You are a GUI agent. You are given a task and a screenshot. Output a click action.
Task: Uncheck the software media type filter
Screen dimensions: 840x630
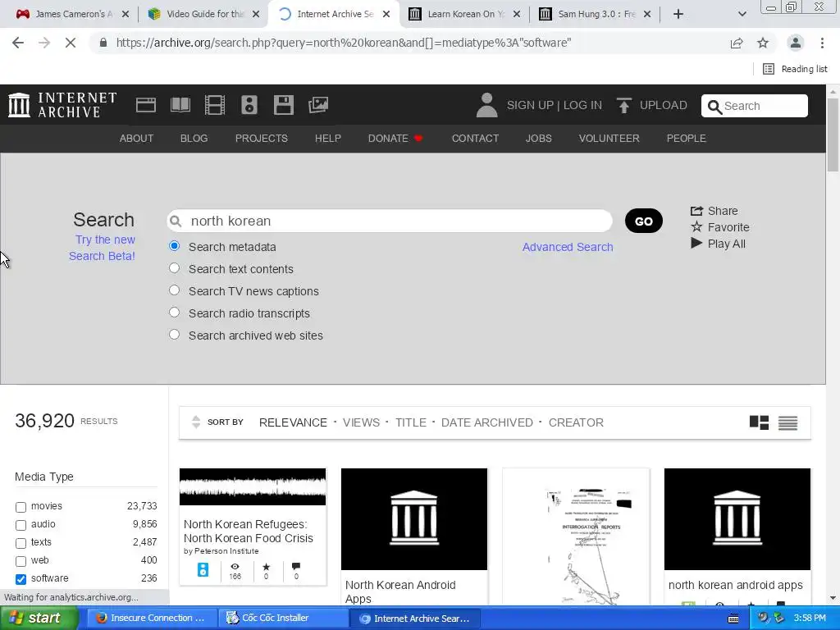(x=21, y=579)
